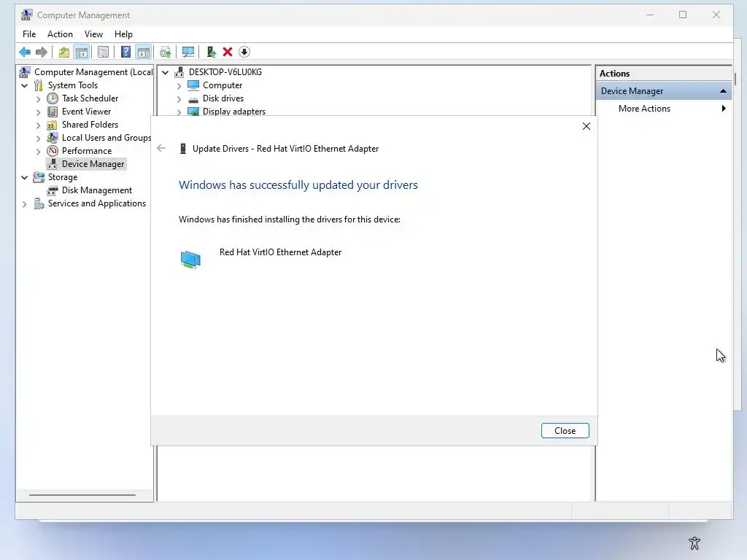Select Event Viewer in the tree
Screen dimensions: 747x560
tap(86, 112)
